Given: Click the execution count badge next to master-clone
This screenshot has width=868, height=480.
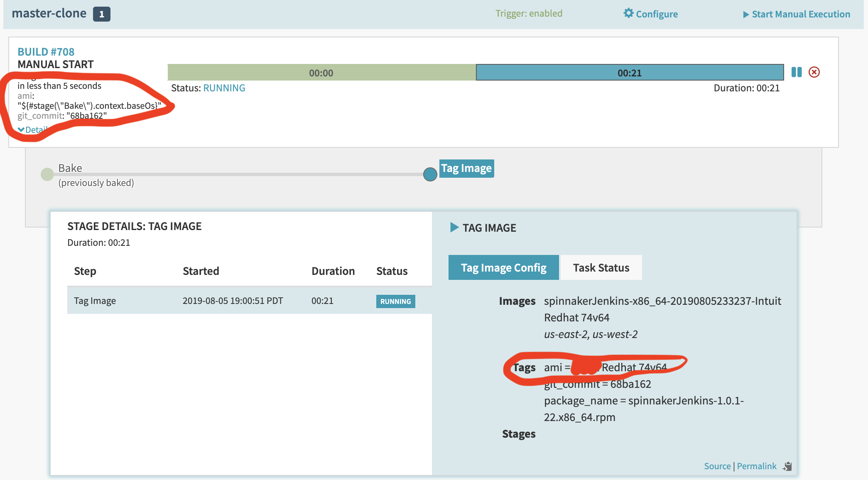Looking at the screenshot, I should [x=103, y=13].
